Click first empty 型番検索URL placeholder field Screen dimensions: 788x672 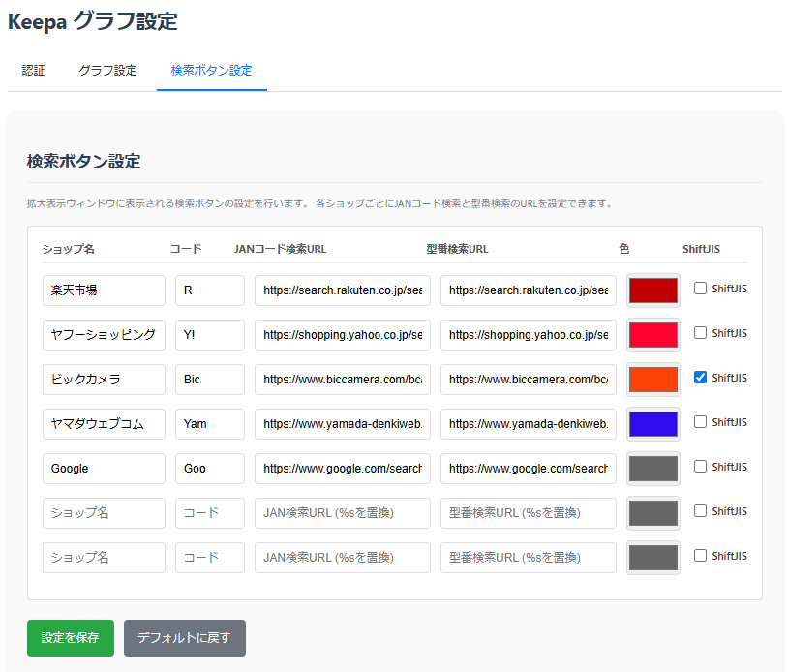(529, 513)
